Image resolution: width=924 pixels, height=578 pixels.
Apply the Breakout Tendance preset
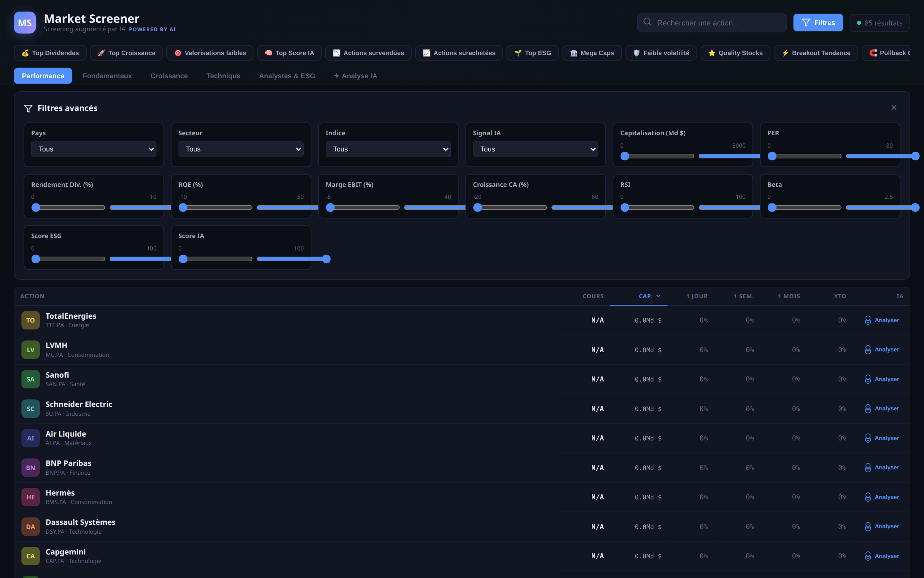(x=816, y=53)
